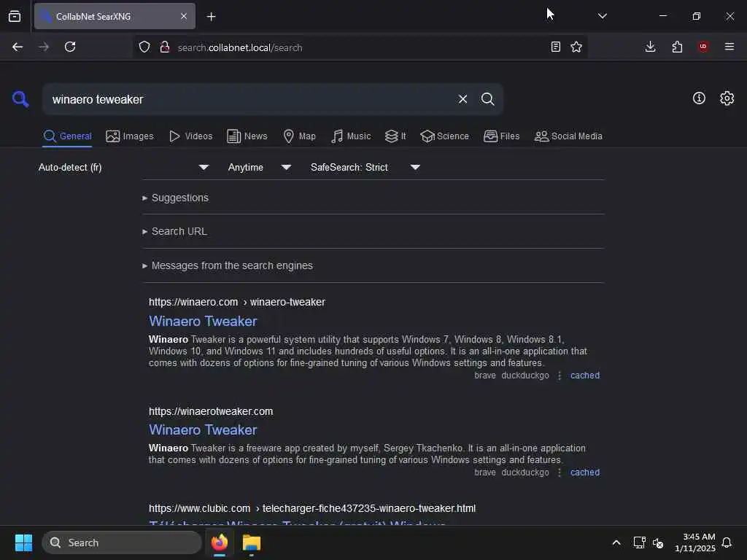Open the network status tray icon
Screen dimensions: 747x560
639,542
